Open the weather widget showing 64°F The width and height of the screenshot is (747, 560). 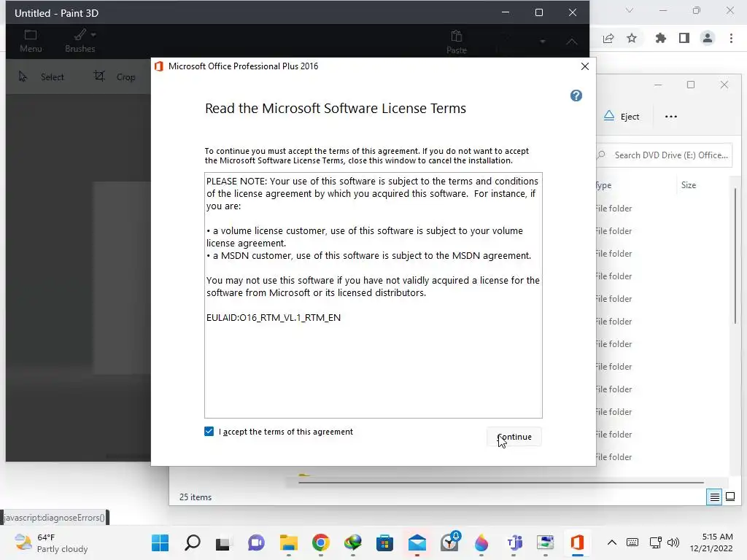point(52,542)
